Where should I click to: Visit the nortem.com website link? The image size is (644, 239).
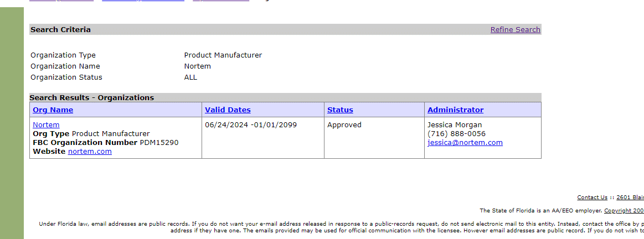90,152
